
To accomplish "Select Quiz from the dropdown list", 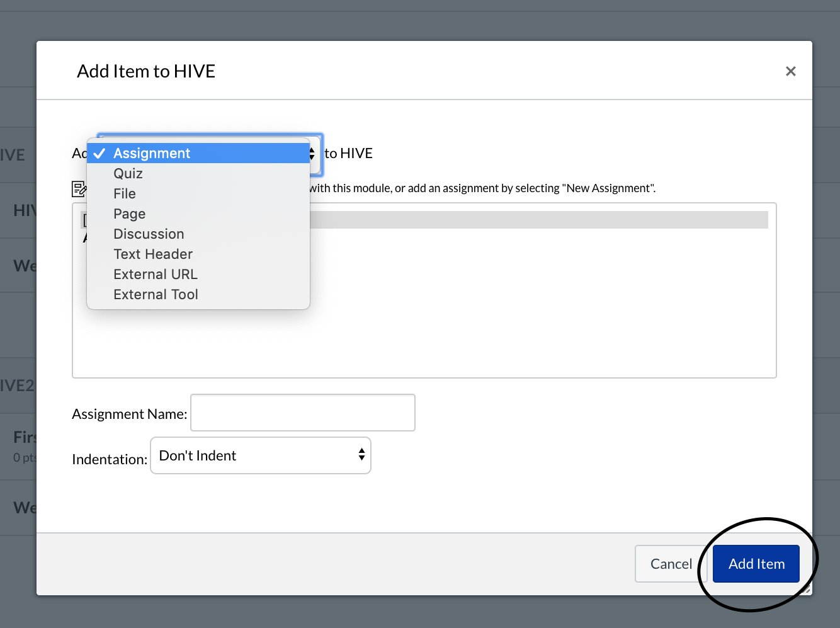I will tap(198, 173).
